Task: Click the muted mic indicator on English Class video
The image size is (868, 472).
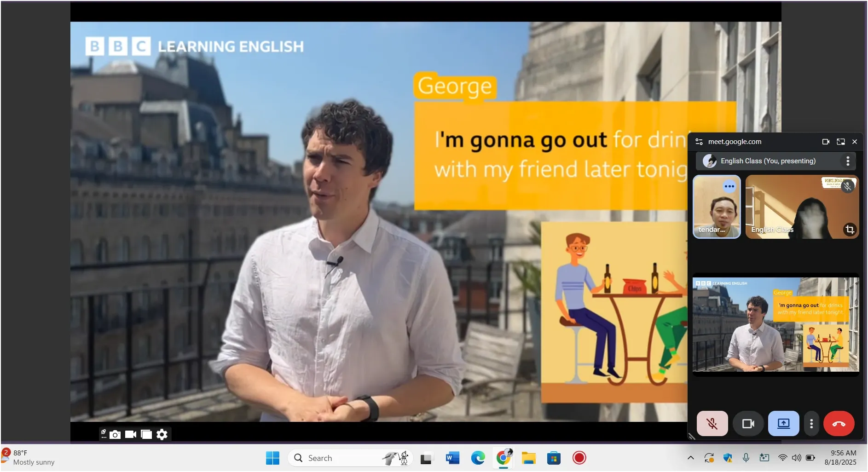Action: [x=848, y=187]
